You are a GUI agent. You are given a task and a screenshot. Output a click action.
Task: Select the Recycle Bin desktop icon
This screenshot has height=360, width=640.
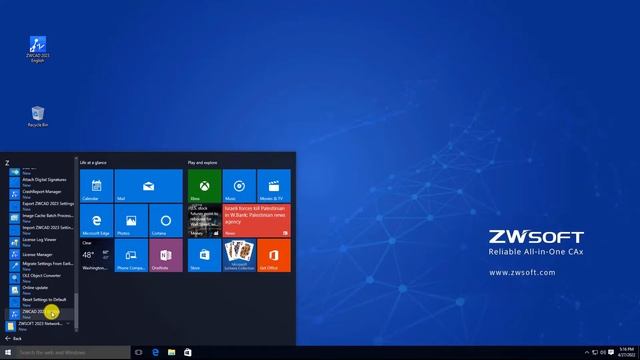(38, 117)
